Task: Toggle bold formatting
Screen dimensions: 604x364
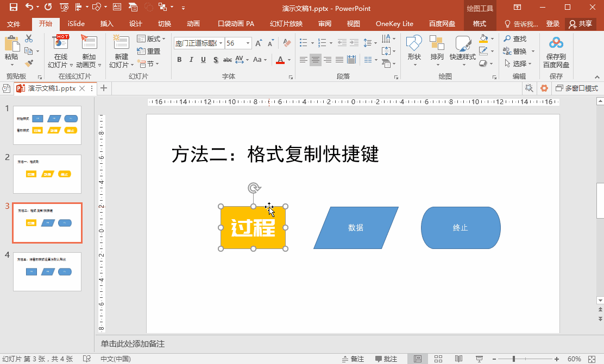Action: (x=179, y=60)
